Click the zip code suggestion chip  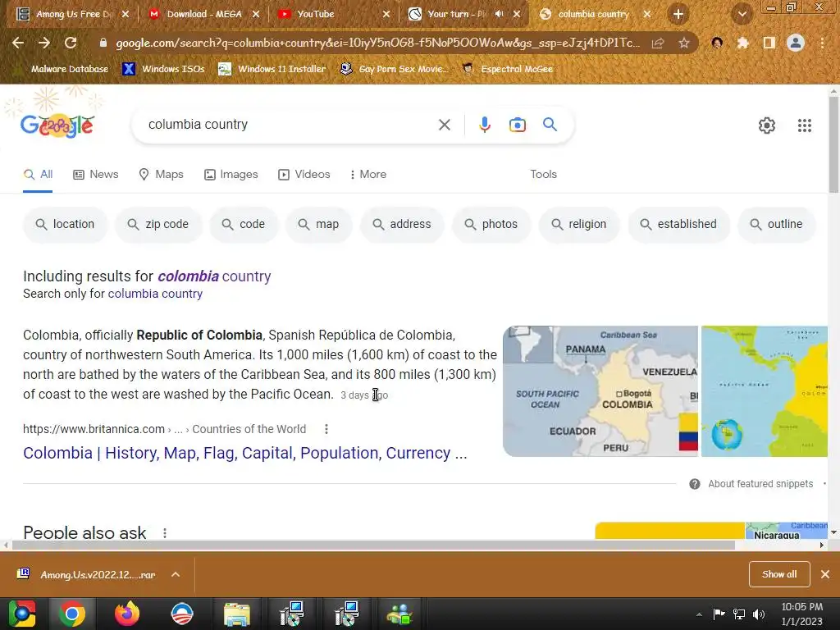(x=158, y=225)
